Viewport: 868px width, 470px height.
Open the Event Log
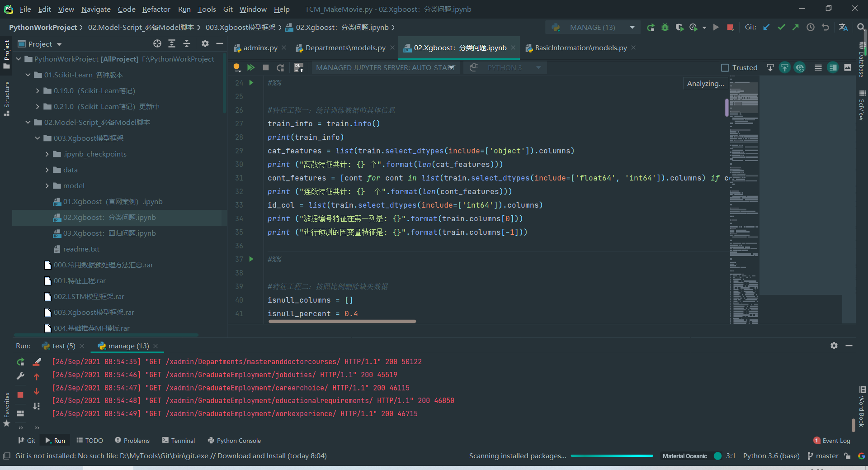832,441
